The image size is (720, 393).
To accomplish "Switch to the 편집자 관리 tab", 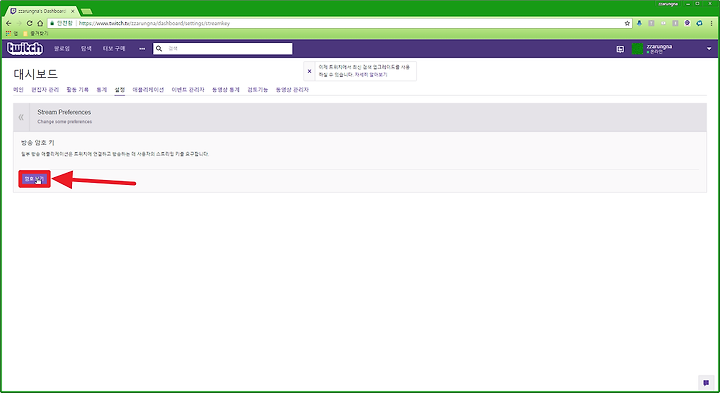I will click(45, 90).
